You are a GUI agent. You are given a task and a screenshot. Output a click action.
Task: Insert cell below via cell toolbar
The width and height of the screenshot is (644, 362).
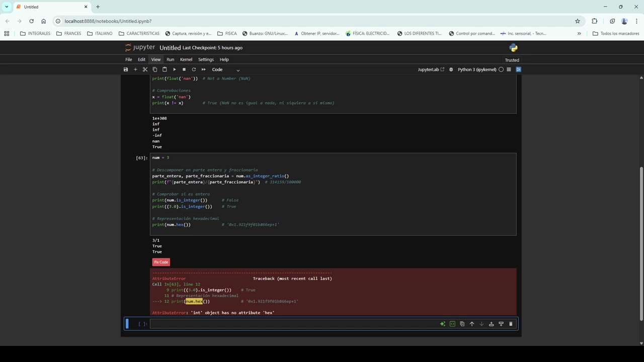pos(501,324)
